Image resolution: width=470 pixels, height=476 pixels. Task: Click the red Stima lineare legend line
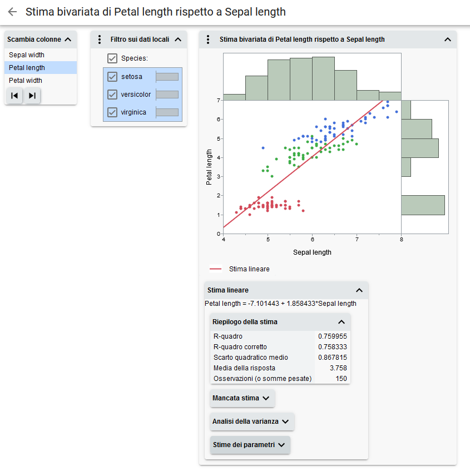pyautogui.click(x=216, y=269)
